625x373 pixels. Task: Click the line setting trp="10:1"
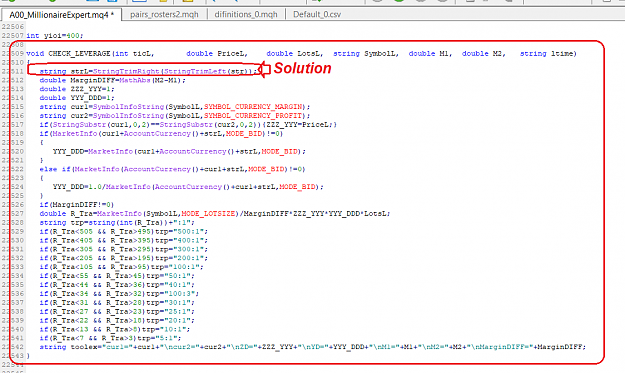point(115,329)
